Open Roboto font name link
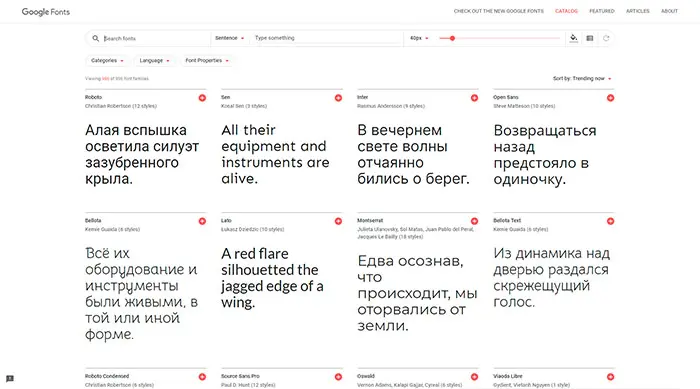This screenshot has width=700, height=389. tap(93, 97)
